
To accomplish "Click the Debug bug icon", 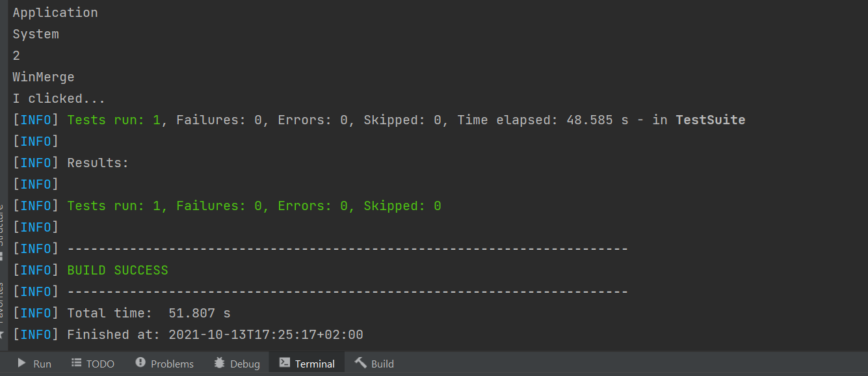I will point(218,363).
